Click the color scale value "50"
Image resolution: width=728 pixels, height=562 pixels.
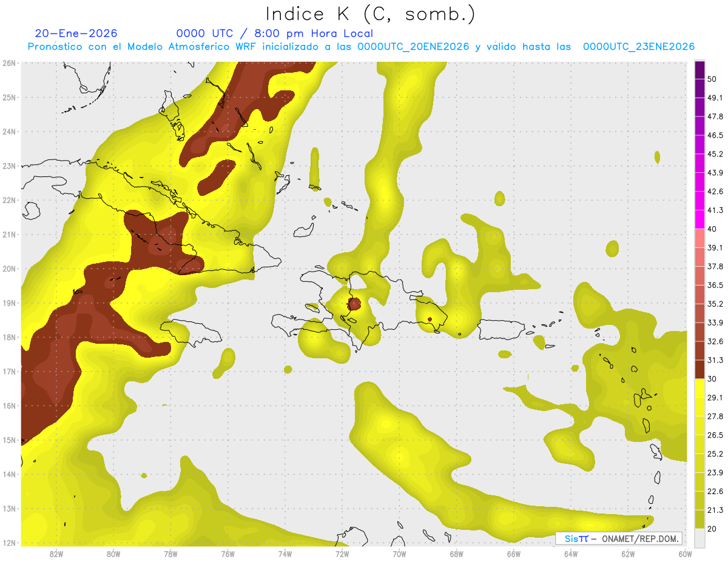pyautogui.click(x=712, y=79)
